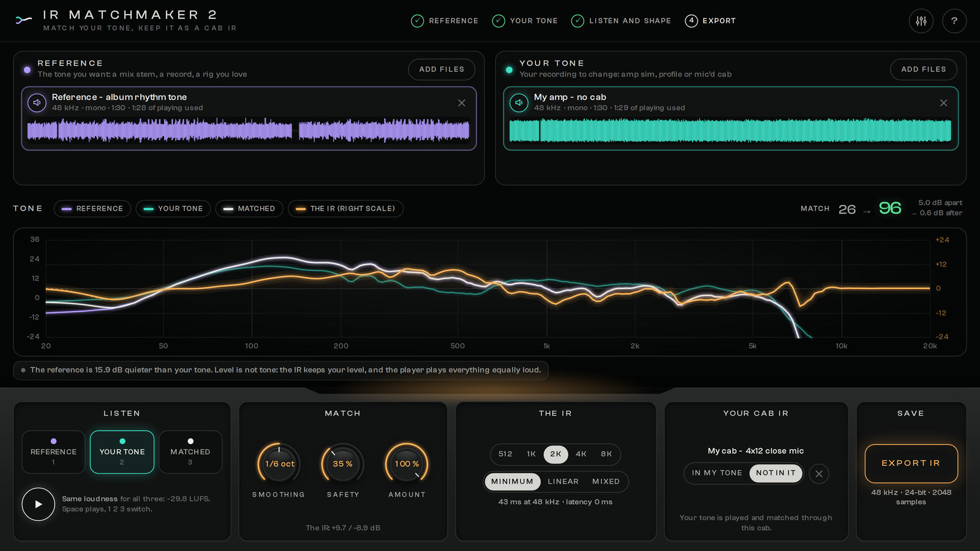
Task: Click the My amp teal waveform
Action: point(730,130)
